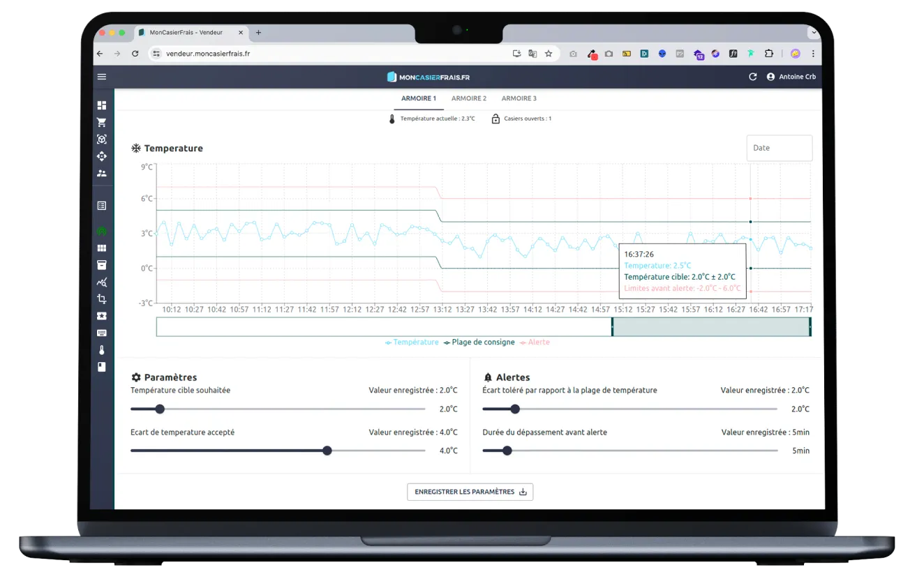This screenshot has height=588, width=917.
Task: Open the thermometer icon in sidebar
Action: tap(102, 350)
